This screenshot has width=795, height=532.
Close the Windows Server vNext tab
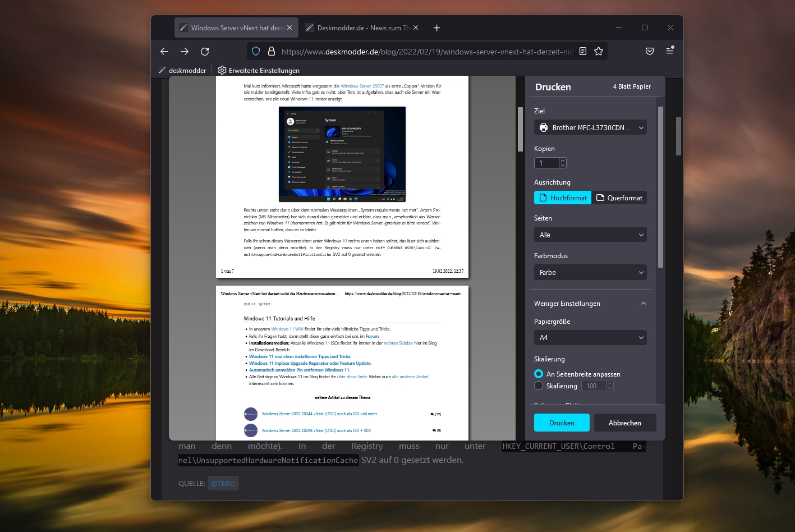289,27
